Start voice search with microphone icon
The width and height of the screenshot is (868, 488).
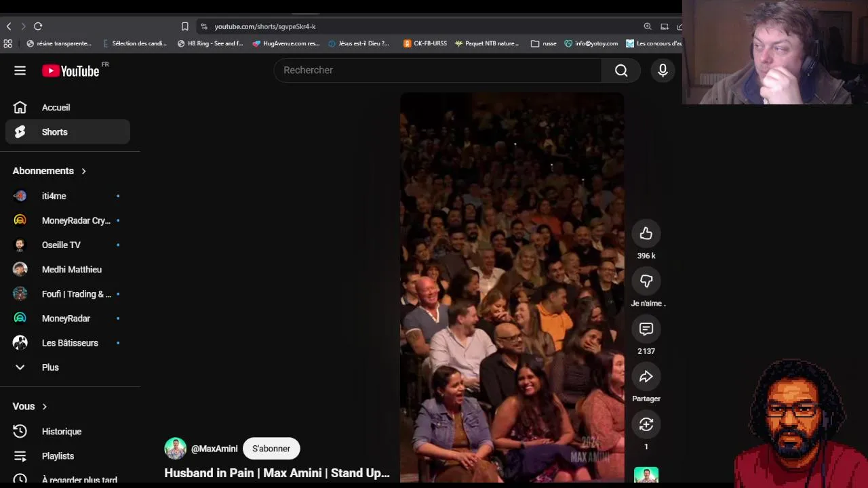(x=663, y=70)
